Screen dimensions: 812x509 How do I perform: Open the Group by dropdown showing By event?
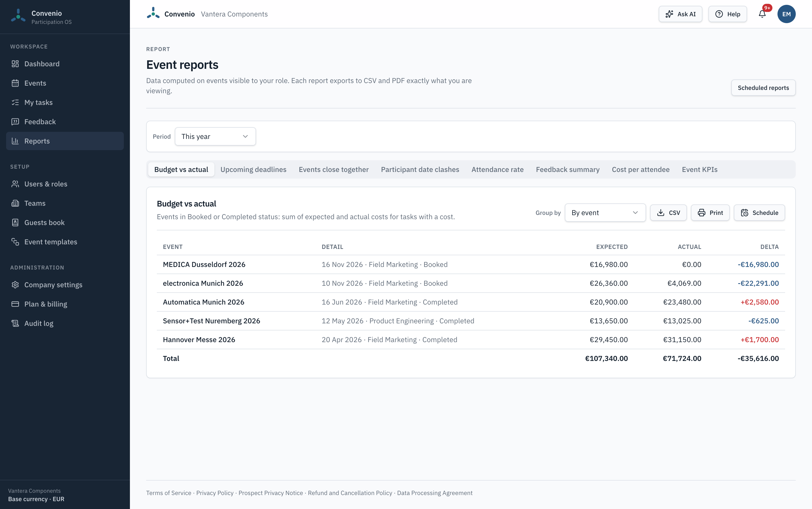605,213
